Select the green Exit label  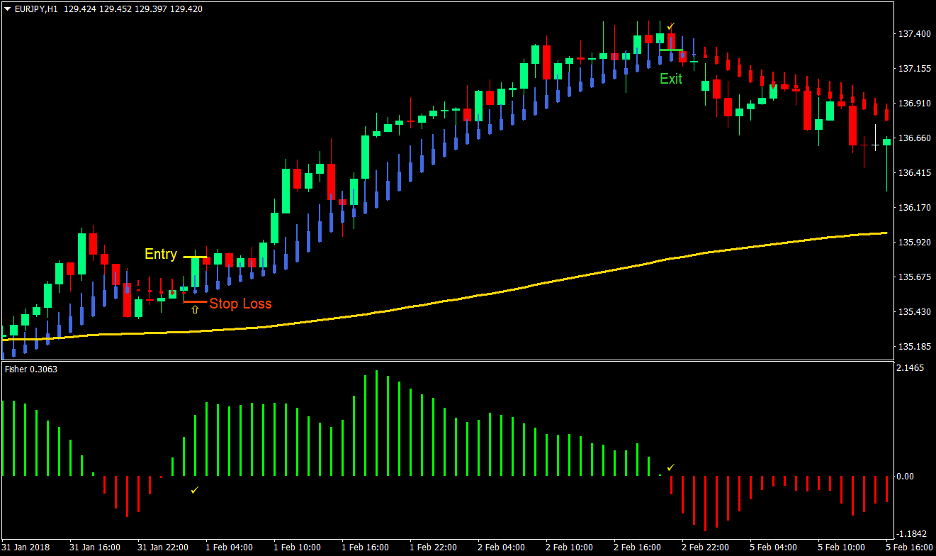pos(670,79)
